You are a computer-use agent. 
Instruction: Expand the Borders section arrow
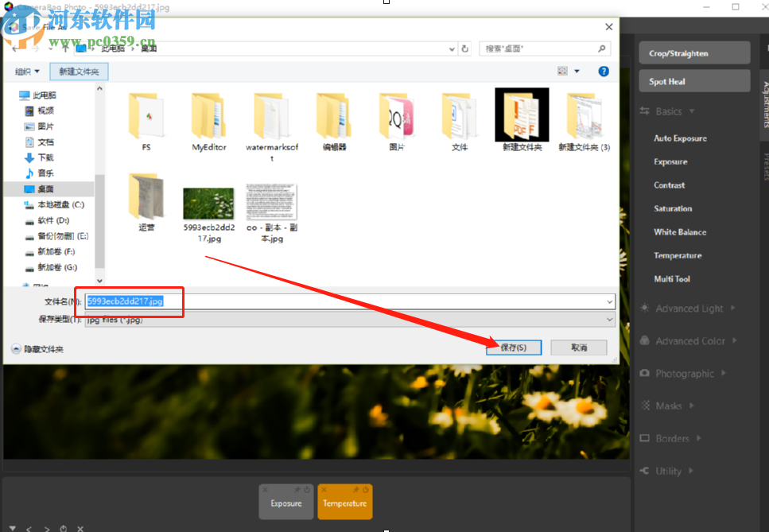tap(698, 438)
